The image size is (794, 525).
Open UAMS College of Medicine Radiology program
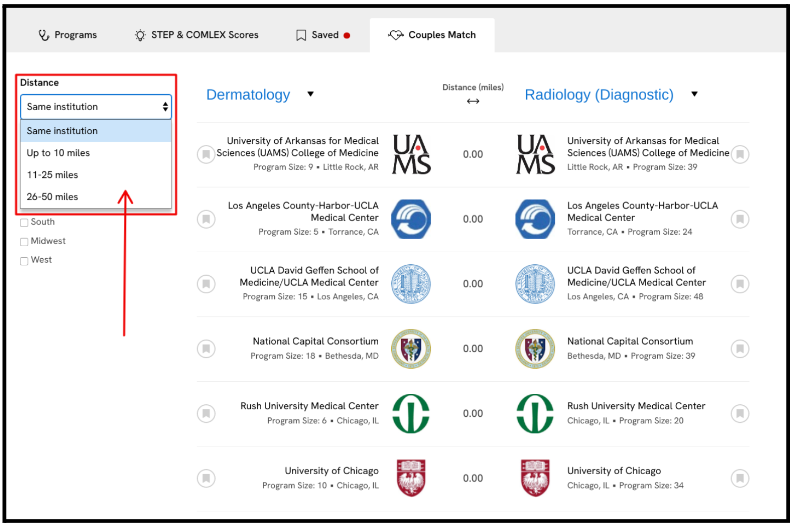(648, 147)
